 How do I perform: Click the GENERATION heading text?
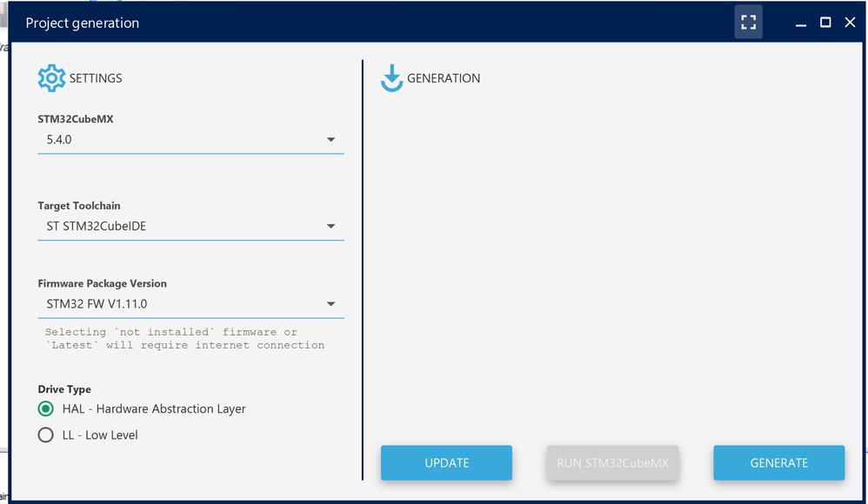[x=444, y=78]
